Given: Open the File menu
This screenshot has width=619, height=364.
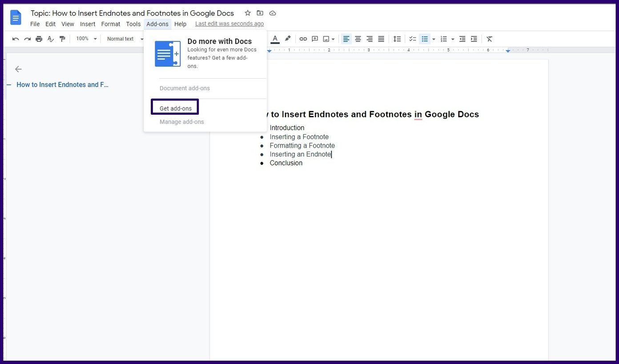Looking at the screenshot, I should coord(35,24).
